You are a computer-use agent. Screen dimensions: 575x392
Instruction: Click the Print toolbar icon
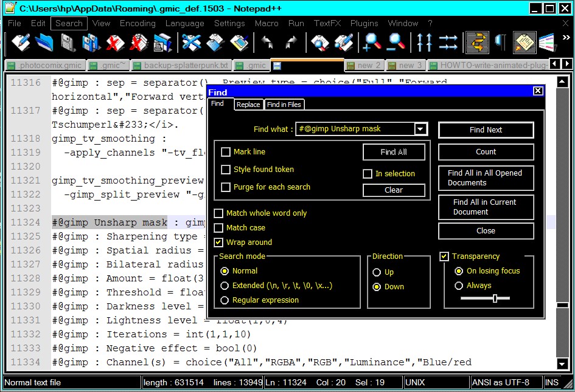coord(162,43)
